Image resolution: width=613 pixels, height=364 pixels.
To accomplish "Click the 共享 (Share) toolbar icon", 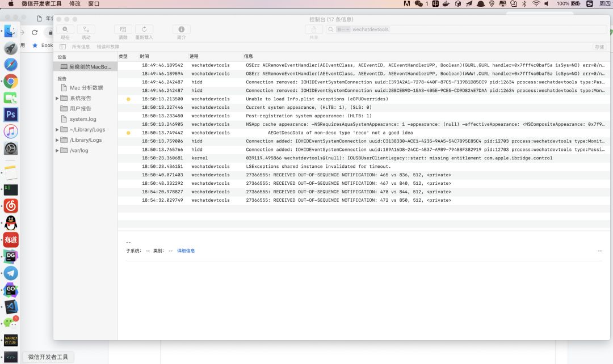I will 313,29.
